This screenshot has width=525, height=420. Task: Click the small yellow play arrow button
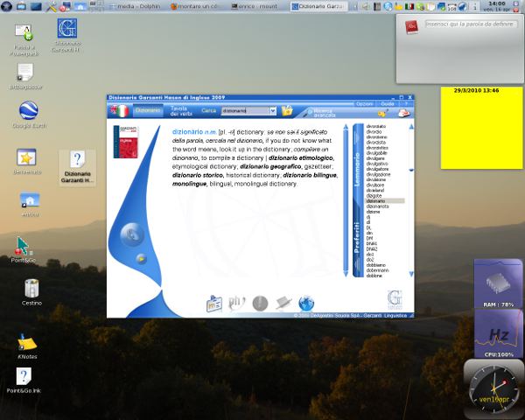tap(141, 259)
